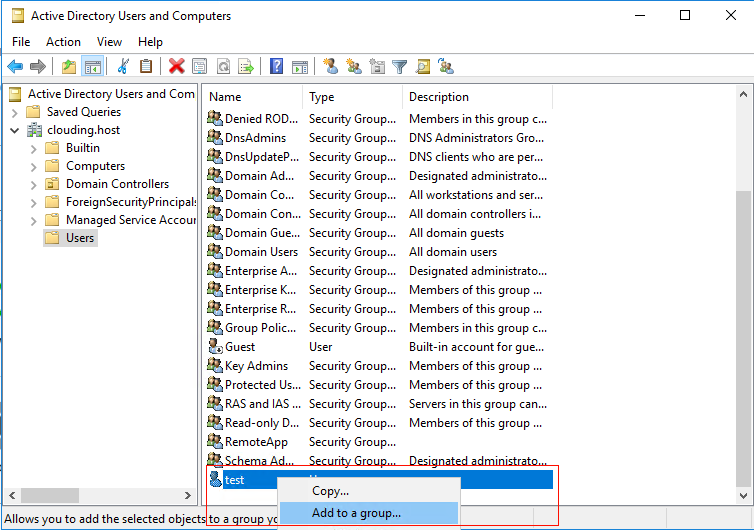The width and height of the screenshot is (754, 530).
Task: Choose Copy... from context menu
Action: tap(369, 491)
